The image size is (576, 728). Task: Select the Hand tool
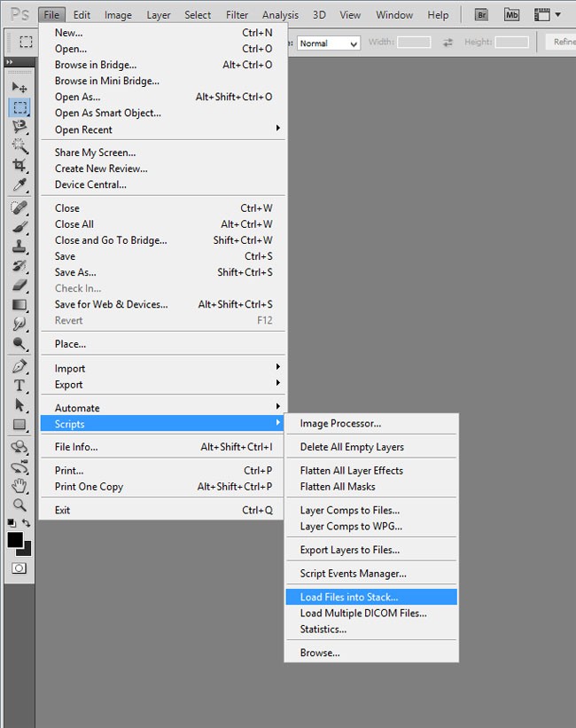[x=19, y=486]
